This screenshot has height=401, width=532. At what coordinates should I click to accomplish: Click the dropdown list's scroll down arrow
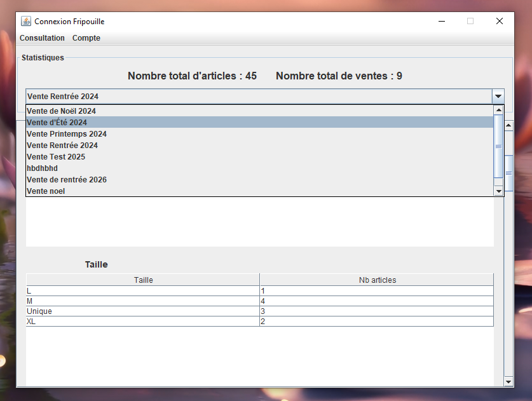[x=498, y=191]
